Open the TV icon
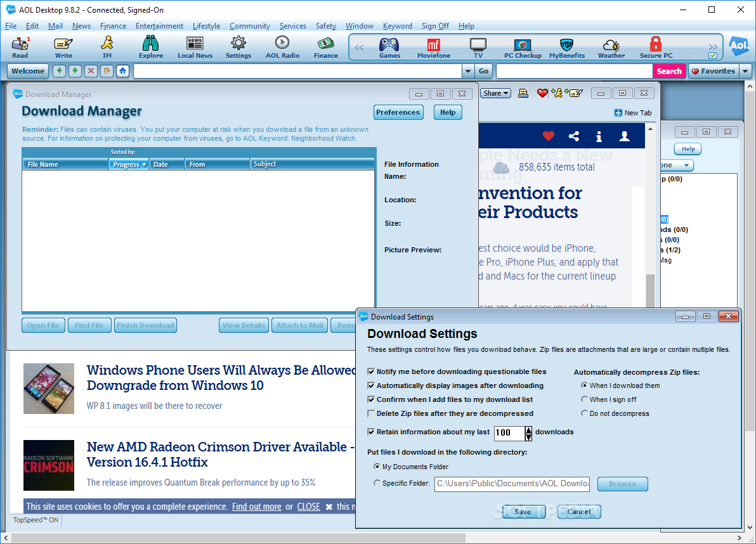Viewport: 756px width, 544px height. tap(478, 47)
